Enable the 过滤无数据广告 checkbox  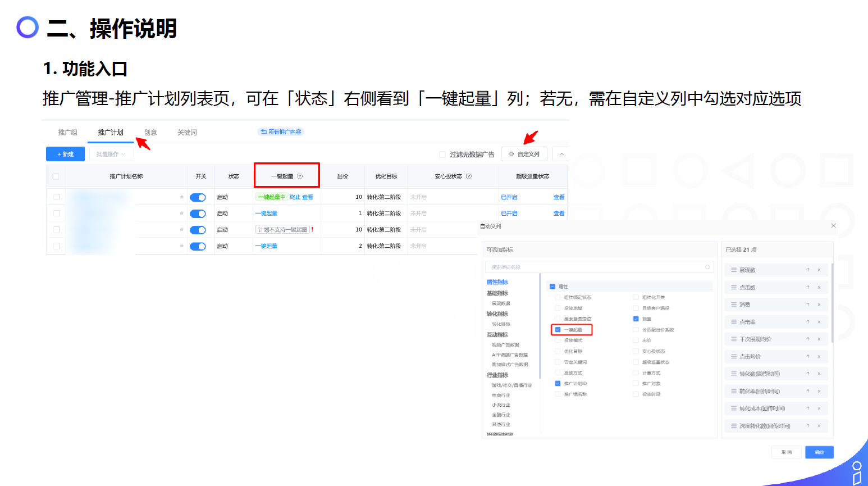[x=442, y=155]
